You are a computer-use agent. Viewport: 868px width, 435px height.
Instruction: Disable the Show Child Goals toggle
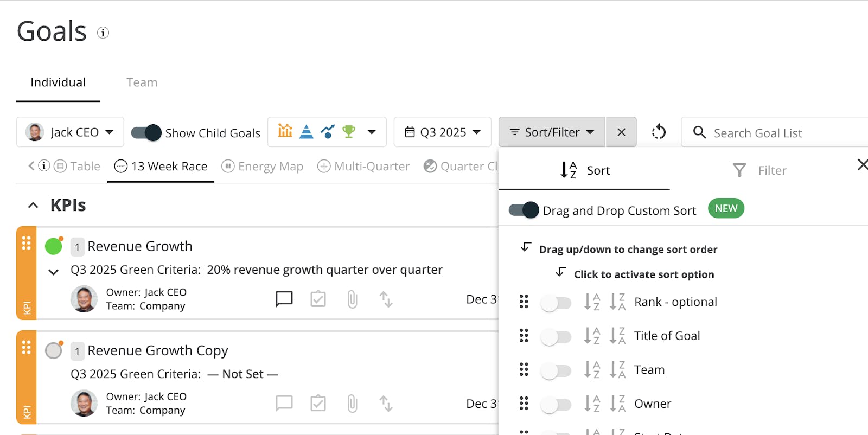(146, 133)
